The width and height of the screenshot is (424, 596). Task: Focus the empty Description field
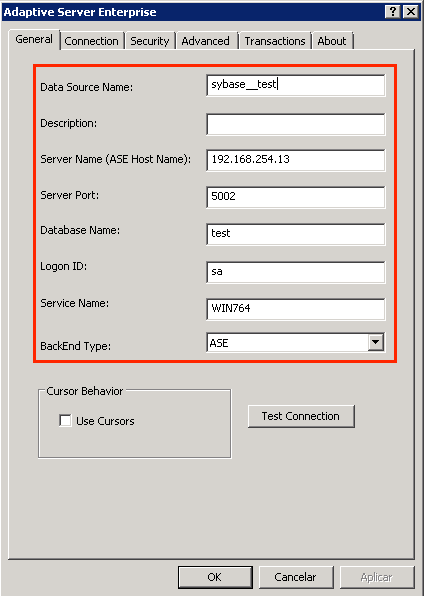pyautogui.click(x=295, y=124)
